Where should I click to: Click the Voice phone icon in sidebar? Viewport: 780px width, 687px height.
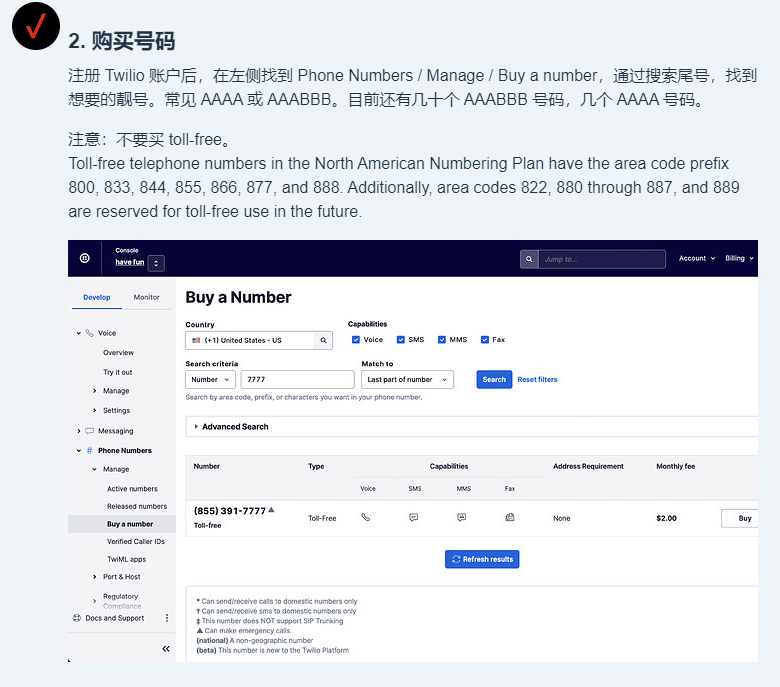90,333
